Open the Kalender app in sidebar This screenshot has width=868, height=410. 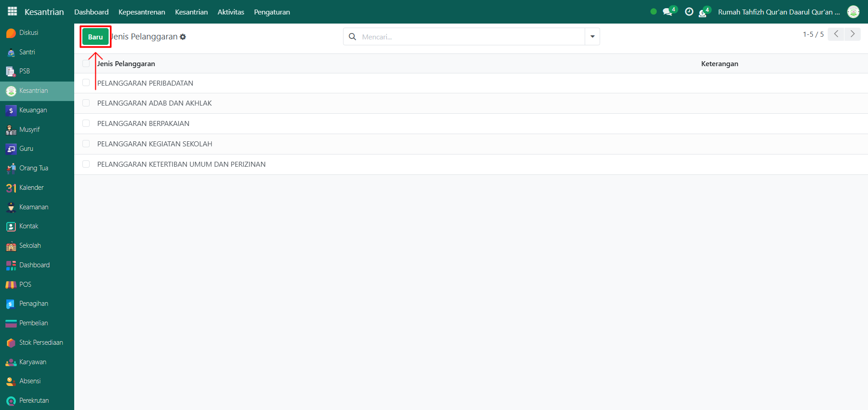31,188
